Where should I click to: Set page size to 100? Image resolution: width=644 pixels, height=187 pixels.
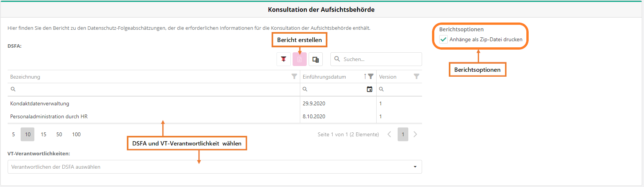76,134
